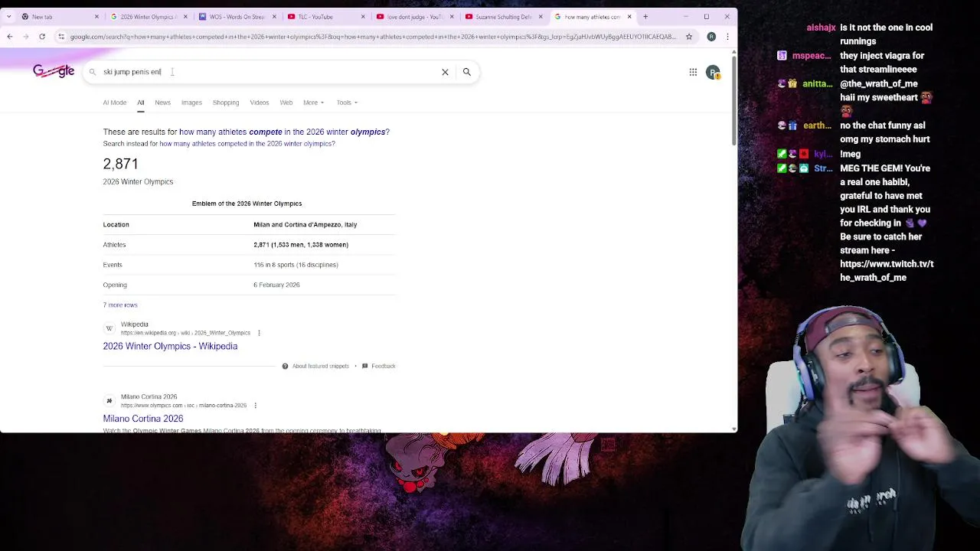Bookmark this page with the star icon
Screen dimensions: 980x551
click(689, 37)
